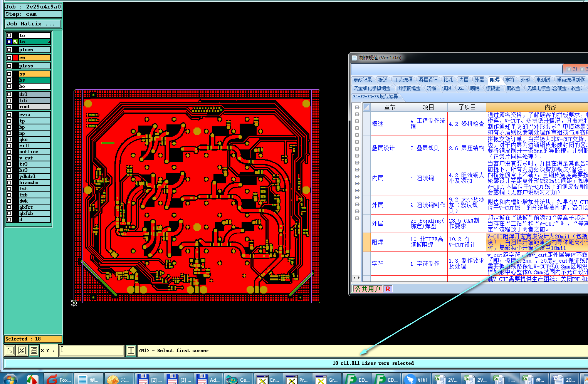Switch to the 阻焊 tab
The image size is (588, 384).
pyautogui.click(x=495, y=80)
